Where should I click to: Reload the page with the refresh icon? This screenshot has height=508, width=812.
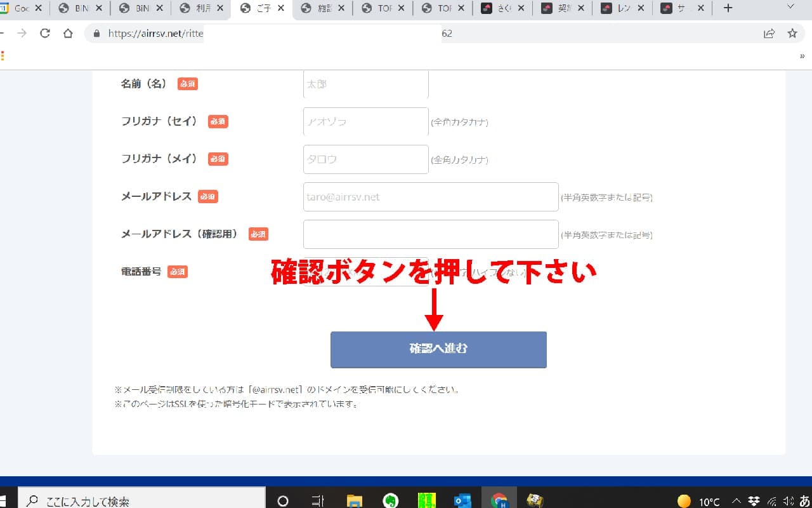[44, 34]
